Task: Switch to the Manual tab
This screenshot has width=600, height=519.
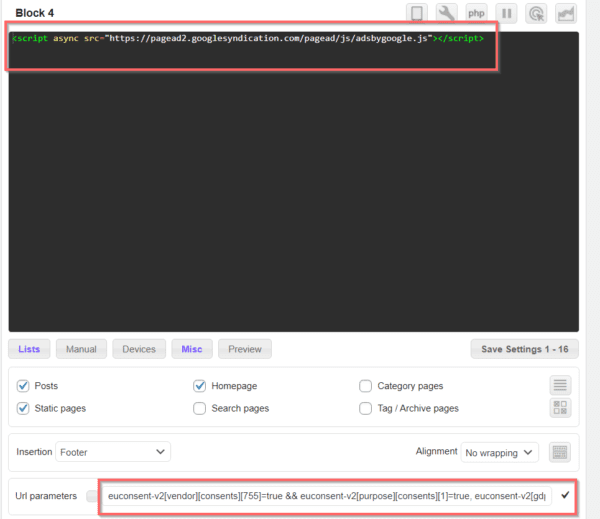Action: 81,349
